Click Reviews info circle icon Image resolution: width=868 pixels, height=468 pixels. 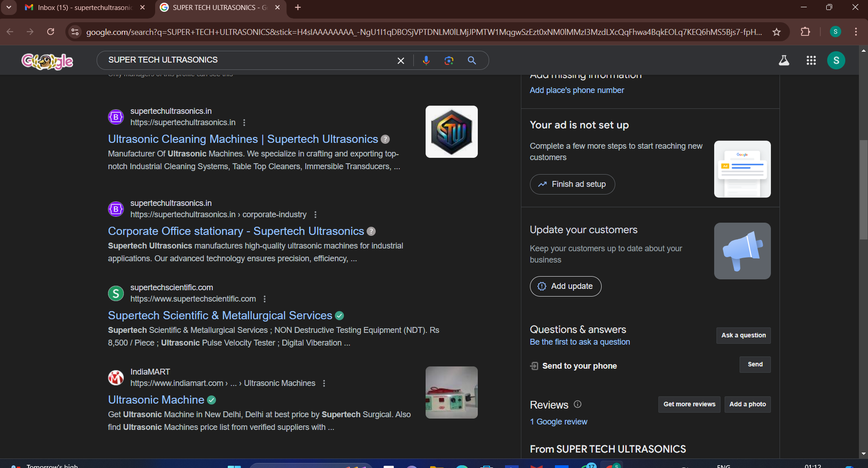[578, 404]
